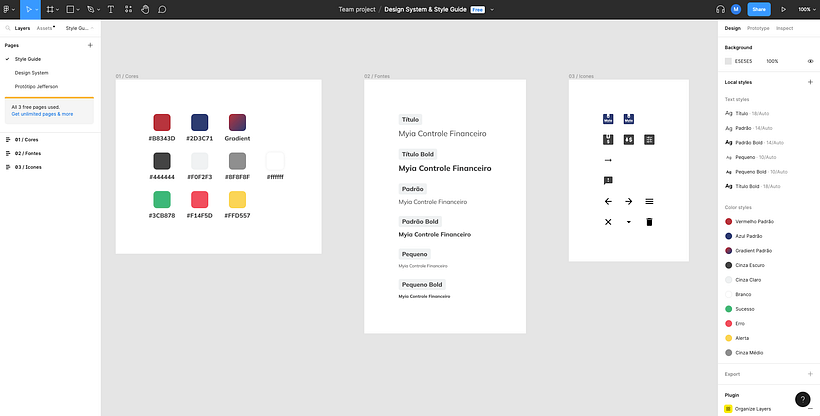
Task: Open the Protótipo Jefferson page
Action: (36, 86)
